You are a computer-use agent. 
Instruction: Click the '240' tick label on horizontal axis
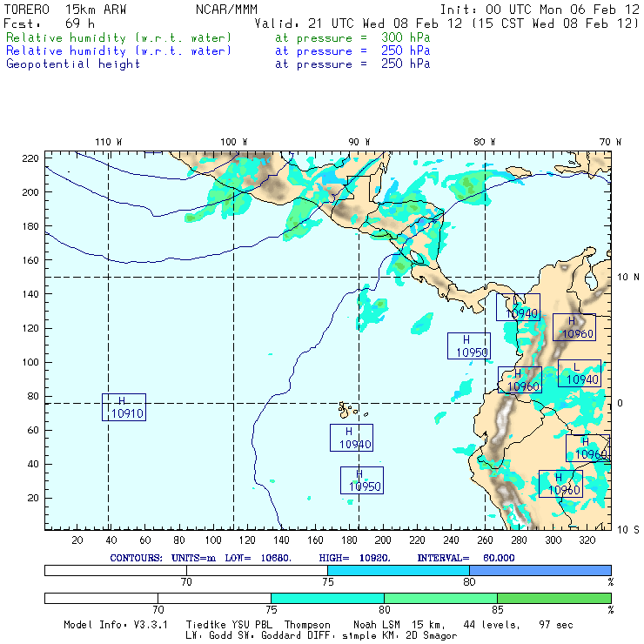click(x=451, y=540)
